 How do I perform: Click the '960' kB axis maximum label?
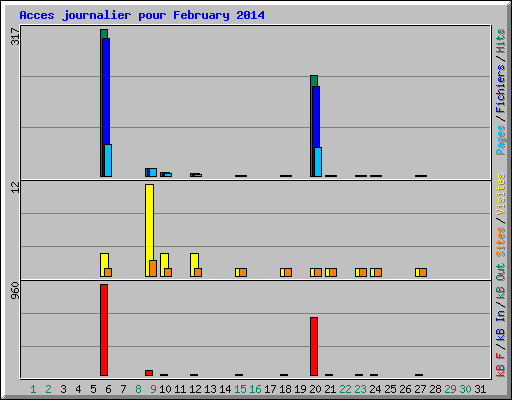(15, 291)
